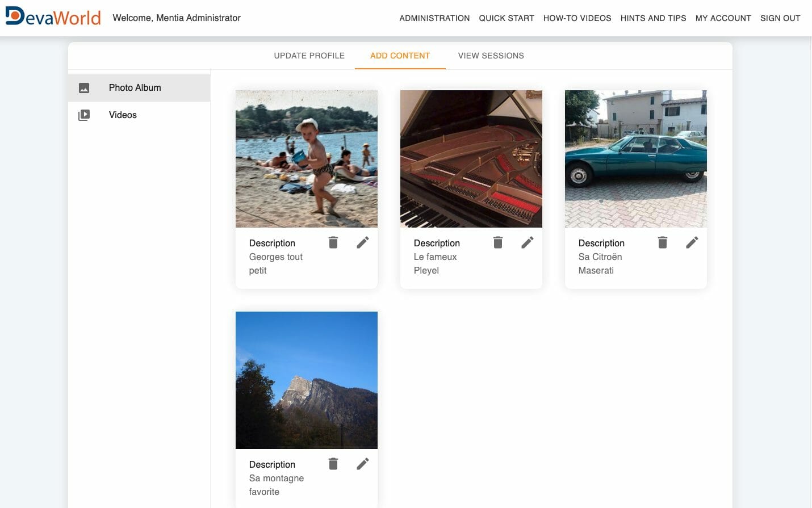Open the mountain photo thumbnail
The image size is (812, 508).
tap(307, 380)
